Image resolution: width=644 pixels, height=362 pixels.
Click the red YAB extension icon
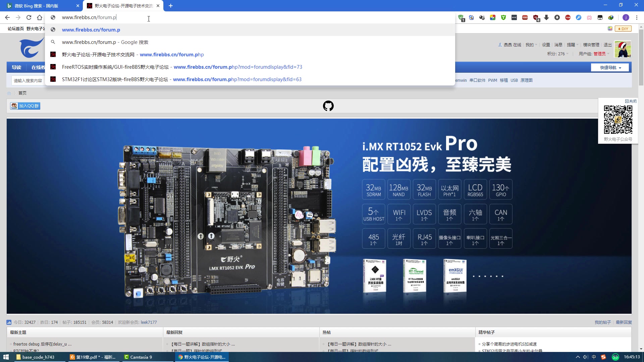pyautogui.click(x=568, y=17)
